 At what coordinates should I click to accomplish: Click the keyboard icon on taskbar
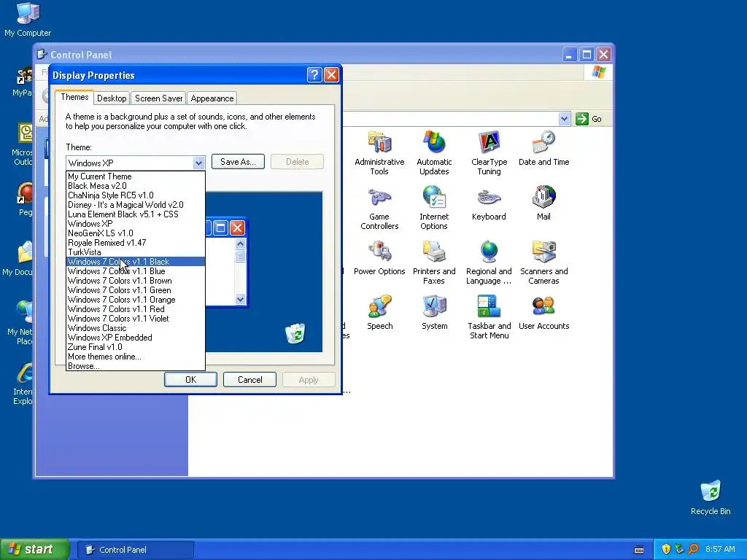point(639,550)
